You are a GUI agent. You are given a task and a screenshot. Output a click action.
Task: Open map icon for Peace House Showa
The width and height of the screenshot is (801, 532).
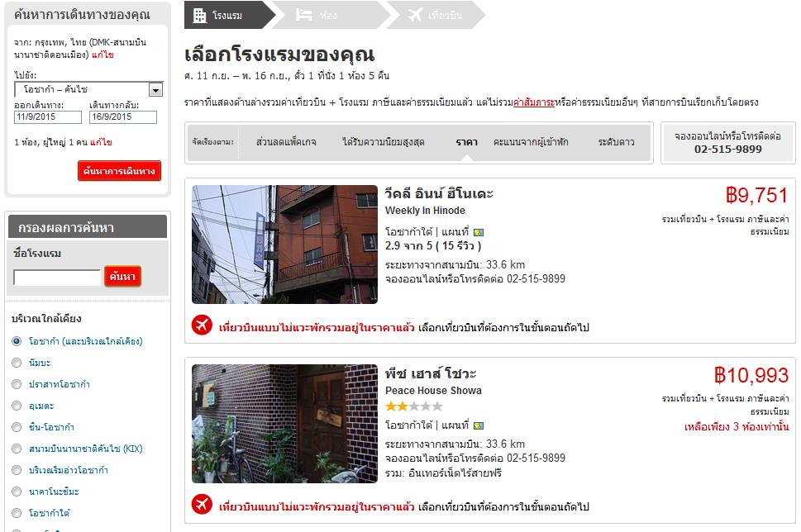click(x=479, y=425)
